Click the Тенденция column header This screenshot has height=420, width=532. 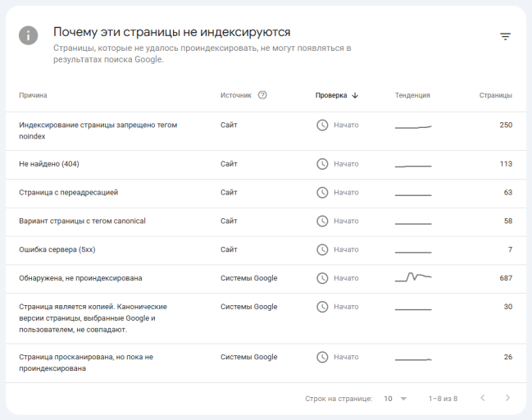[x=412, y=95]
